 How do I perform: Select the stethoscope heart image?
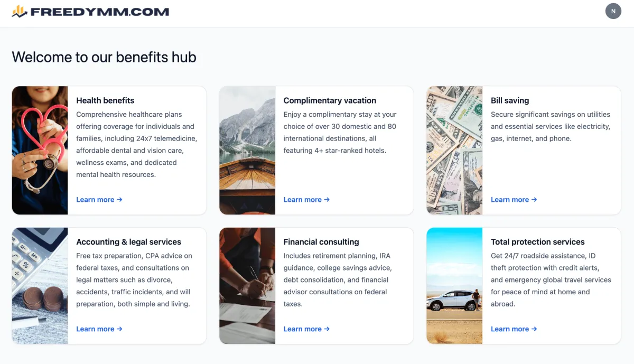click(40, 151)
